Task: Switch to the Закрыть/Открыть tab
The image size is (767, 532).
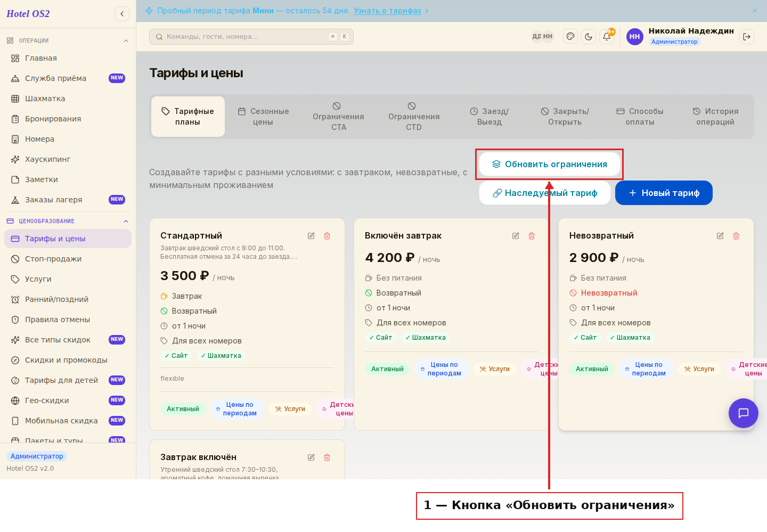Action: pyautogui.click(x=565, y=117)
